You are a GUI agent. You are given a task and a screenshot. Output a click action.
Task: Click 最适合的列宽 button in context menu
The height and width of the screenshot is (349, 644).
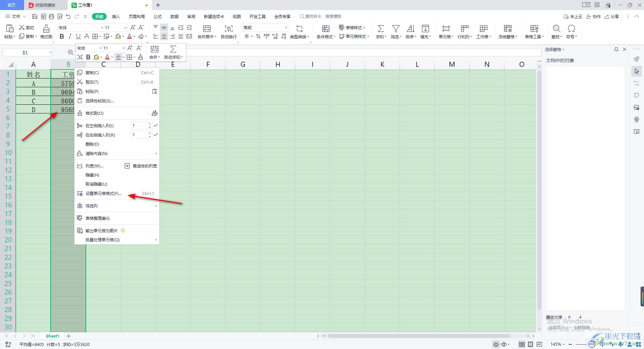[x=141, y=166]
